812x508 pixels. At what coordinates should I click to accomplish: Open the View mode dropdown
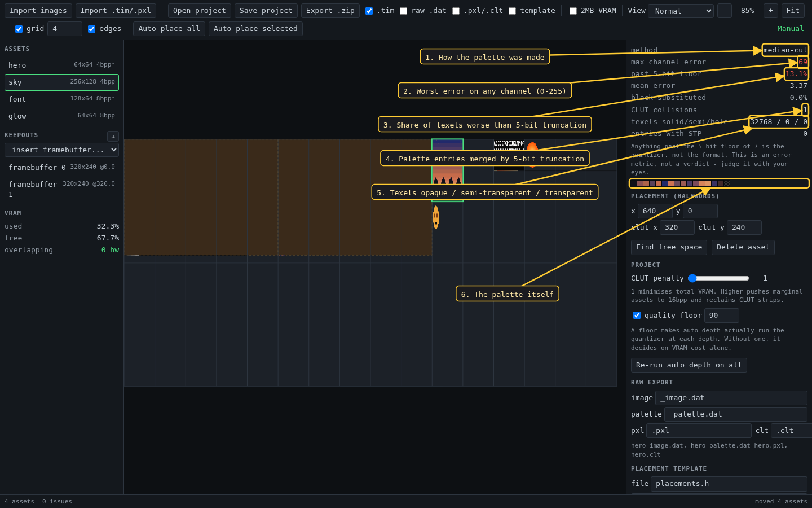point(681,11)
